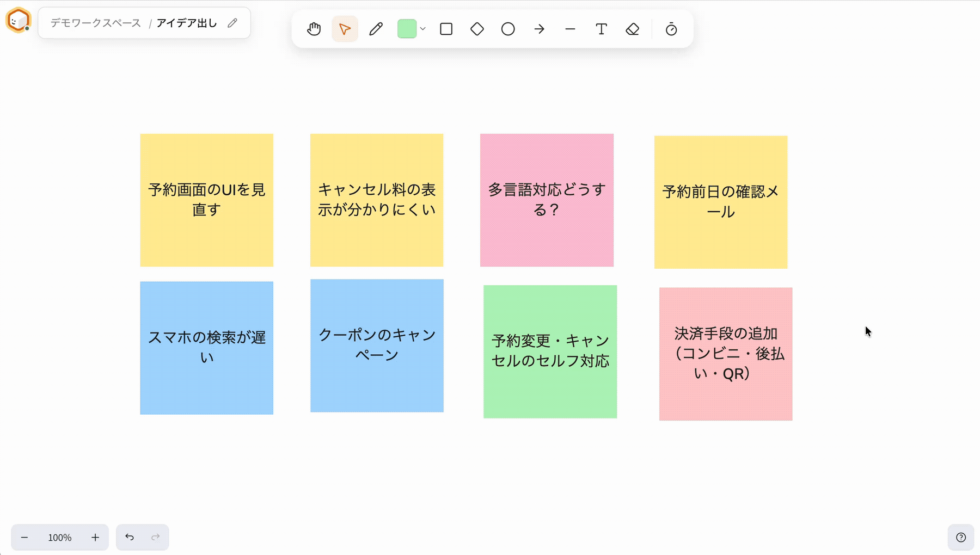Undo the last action
Screen dimensions: 980x555
pos(130,537)
